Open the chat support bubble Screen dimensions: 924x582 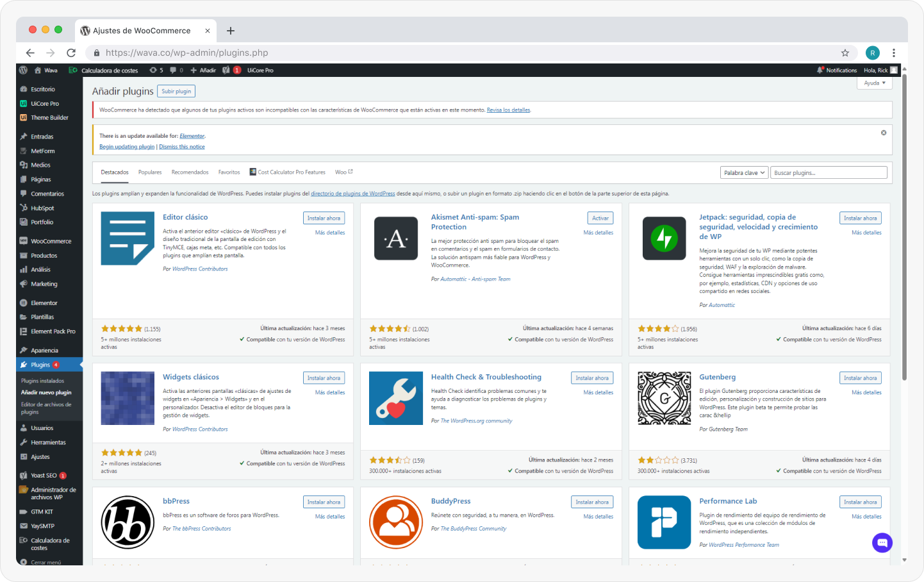point(882,542)
